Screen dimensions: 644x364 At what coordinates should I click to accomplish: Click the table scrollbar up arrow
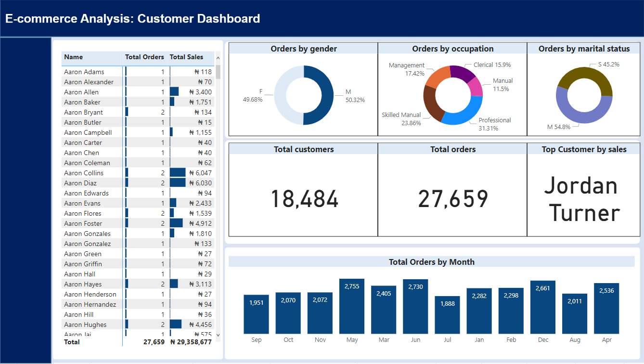pos(218,58)
